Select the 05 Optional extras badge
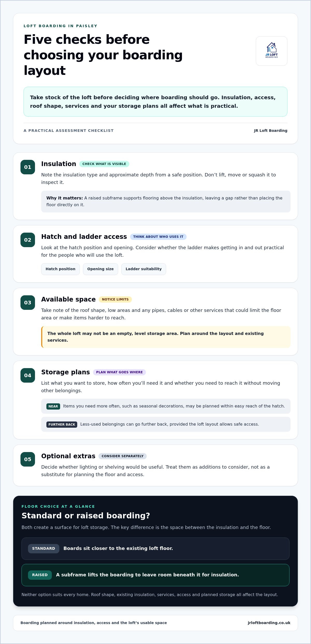The height and width of the screenshot is (644, 311). (x=28, y=459)
